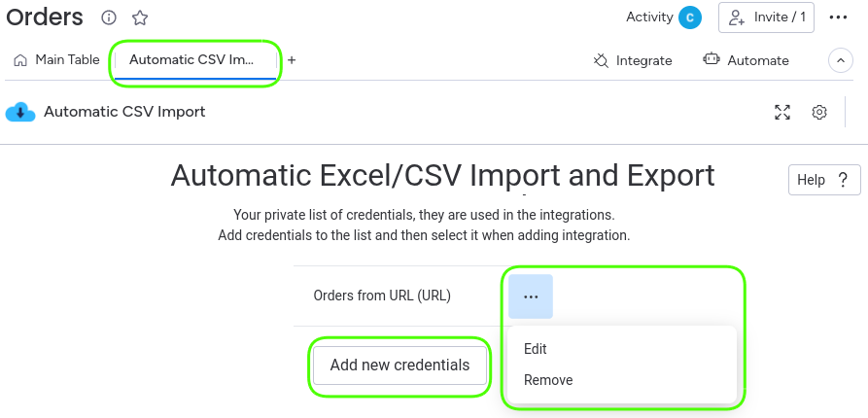Open the view settings gear
This screenshot has height=418, width=868.
[819, 112]
